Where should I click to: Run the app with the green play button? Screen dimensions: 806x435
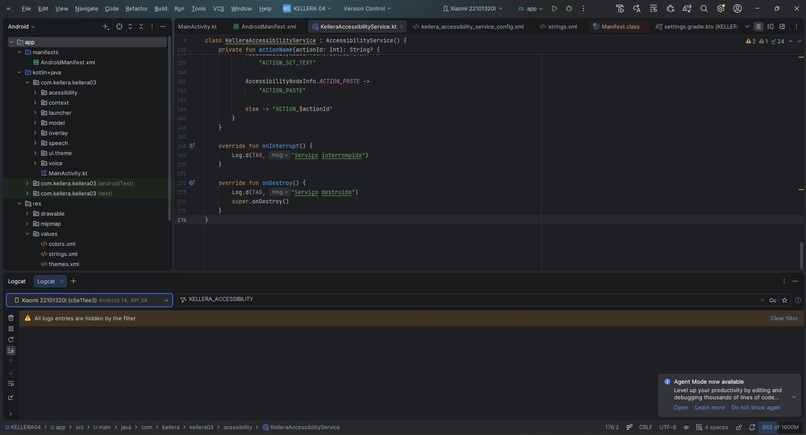coord(554,8)
